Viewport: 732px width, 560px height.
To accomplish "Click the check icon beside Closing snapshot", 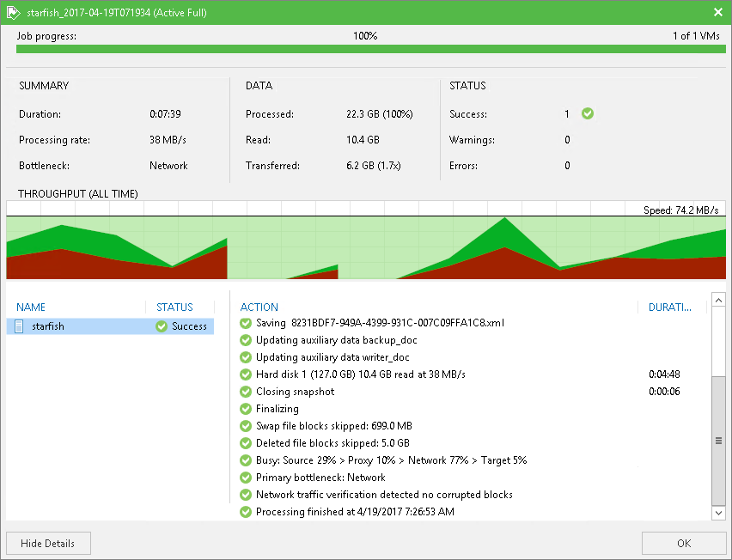I will pos(246,392).
